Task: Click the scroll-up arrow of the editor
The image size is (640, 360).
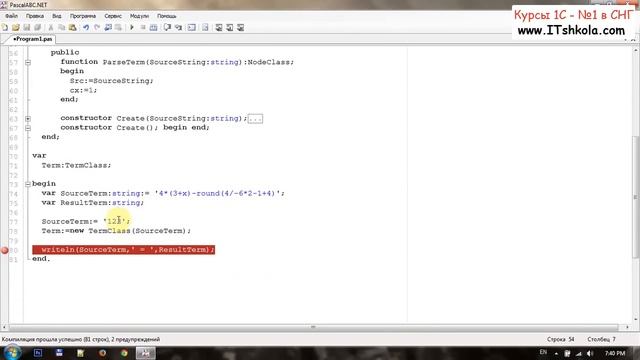Action: point(636,50)
